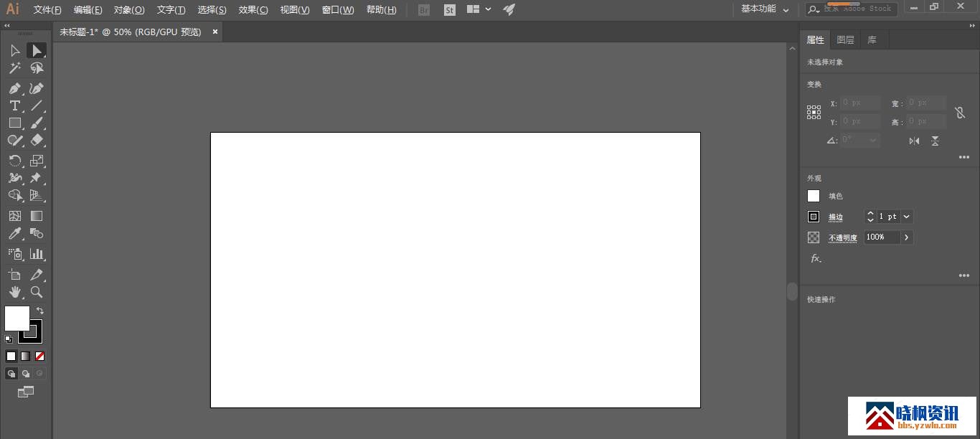Select the Hand tool

(x=14, y=292)
